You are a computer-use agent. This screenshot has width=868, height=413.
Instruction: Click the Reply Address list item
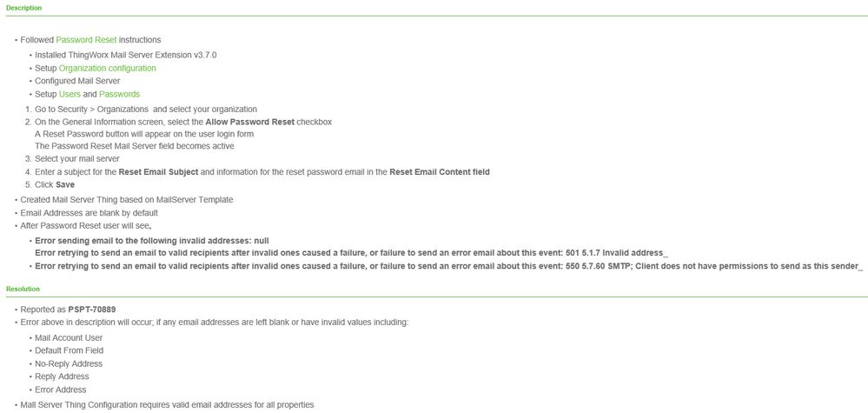pyautogui.click(x=62, y=376)
